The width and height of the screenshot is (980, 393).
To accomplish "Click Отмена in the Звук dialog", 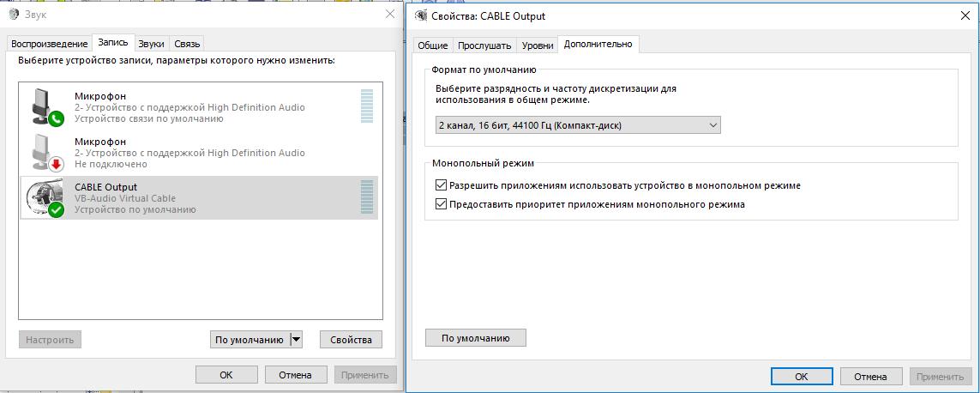I will tap(295, 375).
